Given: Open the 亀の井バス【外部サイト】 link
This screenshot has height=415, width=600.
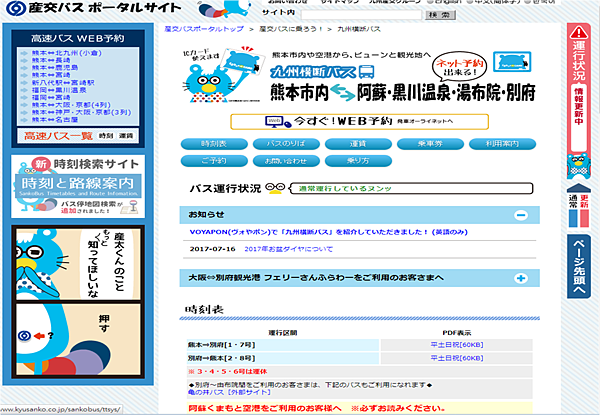Looking at the screenshot, I should click(230, 392).
